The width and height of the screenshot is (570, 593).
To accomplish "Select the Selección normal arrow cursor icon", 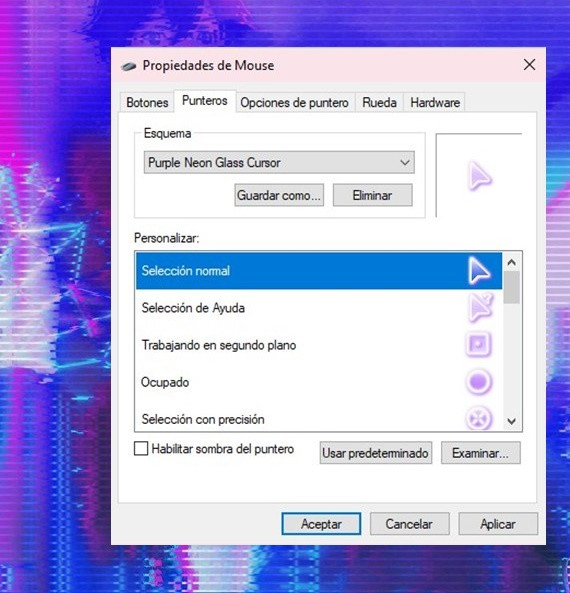I will [479, 271].
